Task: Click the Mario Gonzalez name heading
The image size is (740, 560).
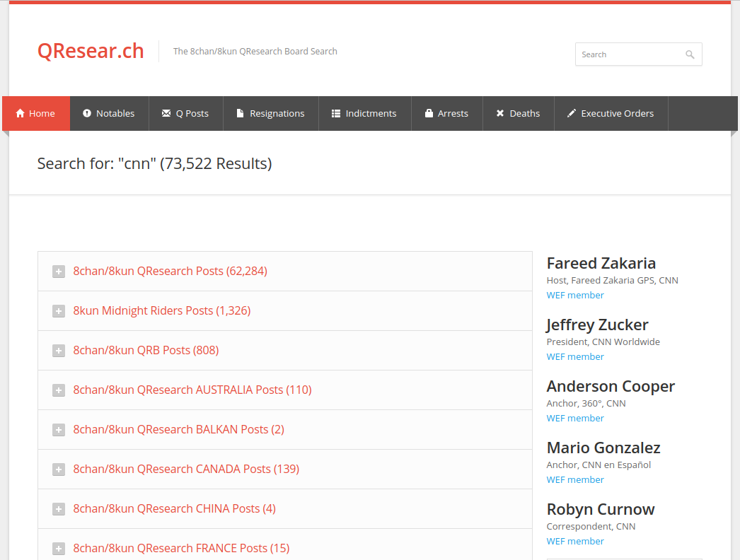Action: 603,448
